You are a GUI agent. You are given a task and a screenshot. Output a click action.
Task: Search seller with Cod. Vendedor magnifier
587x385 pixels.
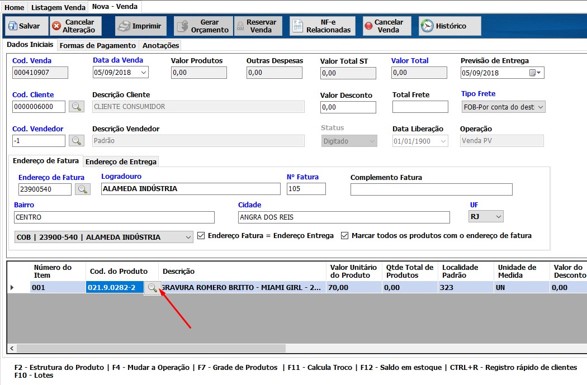point(76,141)
